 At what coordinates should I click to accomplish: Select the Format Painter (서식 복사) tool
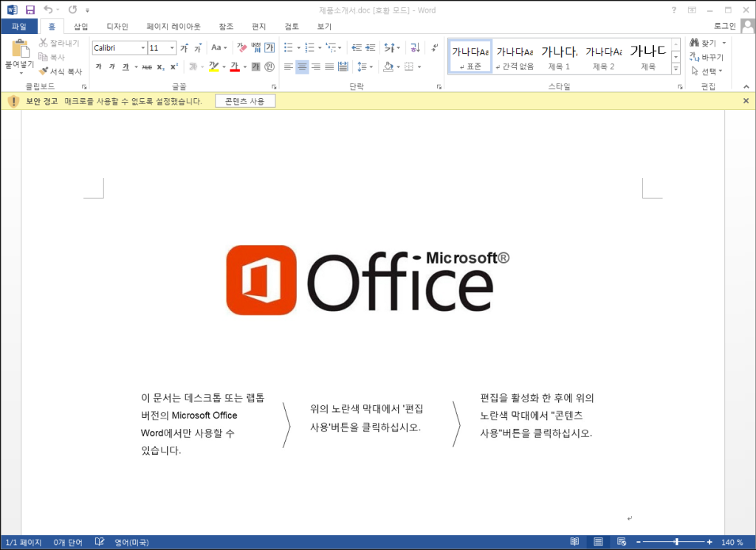tap(61, 72)
